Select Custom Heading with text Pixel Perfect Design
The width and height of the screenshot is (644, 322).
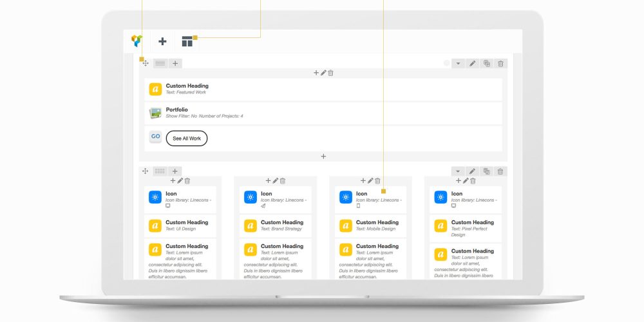pos(466,229)
